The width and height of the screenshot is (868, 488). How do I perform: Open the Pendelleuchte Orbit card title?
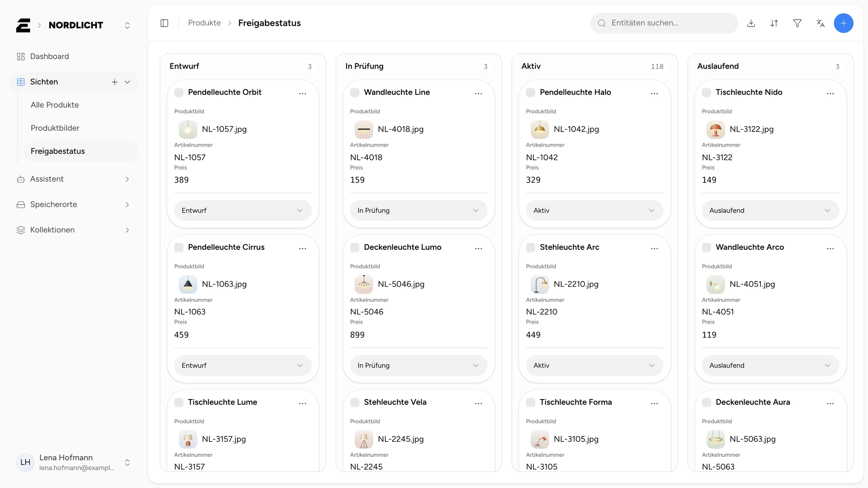pos(225,93)
